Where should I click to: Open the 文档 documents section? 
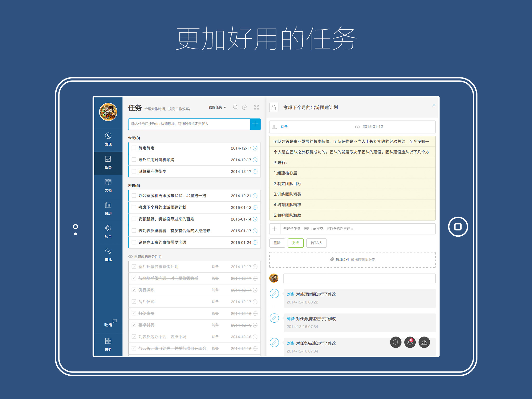108,186
